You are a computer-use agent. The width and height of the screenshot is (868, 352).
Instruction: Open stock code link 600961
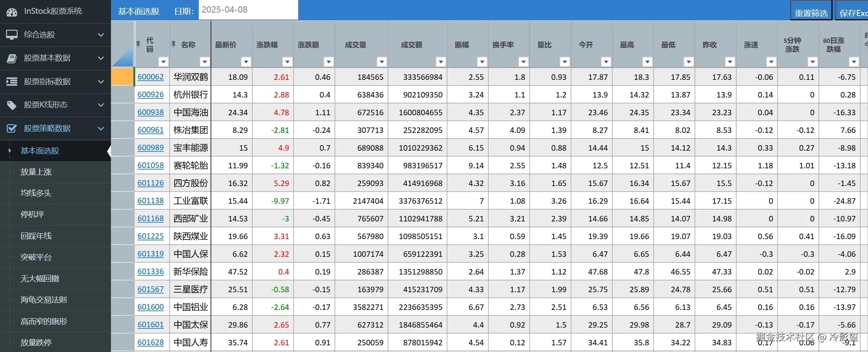click(x=151, y=130)
